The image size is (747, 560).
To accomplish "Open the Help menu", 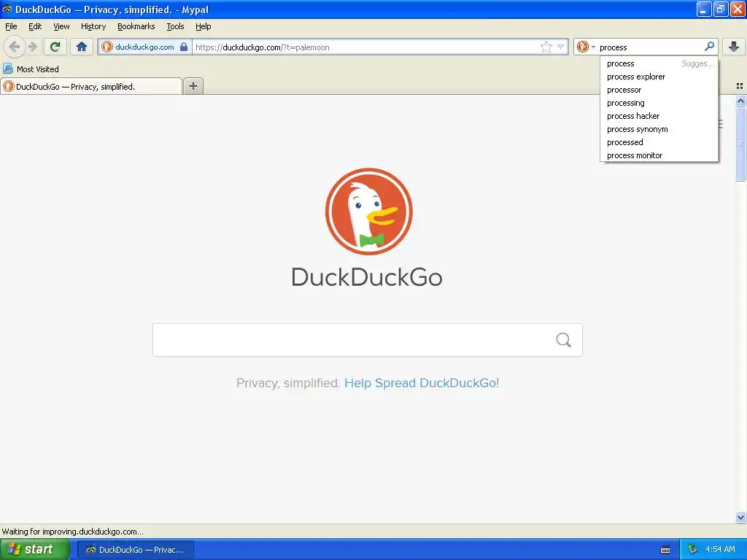I will 204,26.
